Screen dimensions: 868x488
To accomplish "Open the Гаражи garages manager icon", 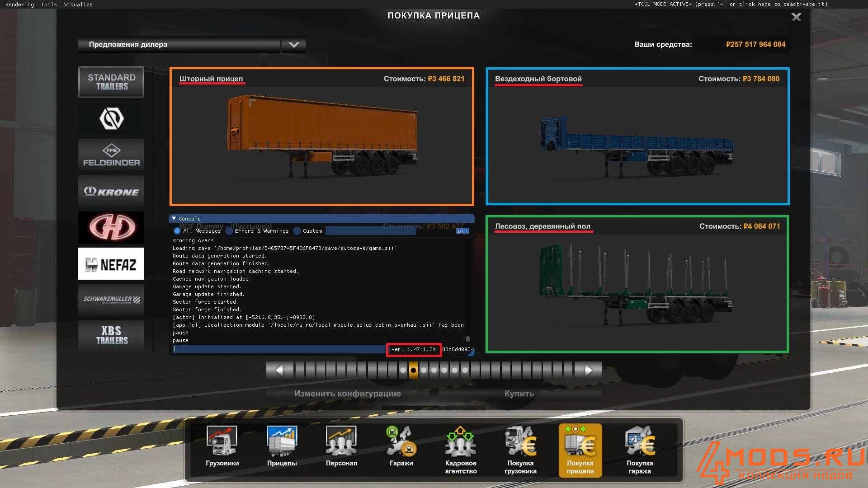I will pyautogui.click(x=401, y=446).
